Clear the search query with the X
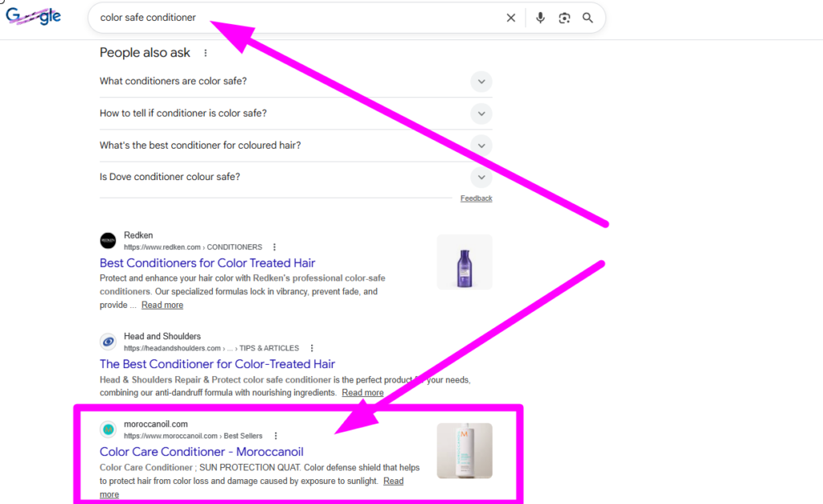Screen dimensions: 823x504 [510, 17]
